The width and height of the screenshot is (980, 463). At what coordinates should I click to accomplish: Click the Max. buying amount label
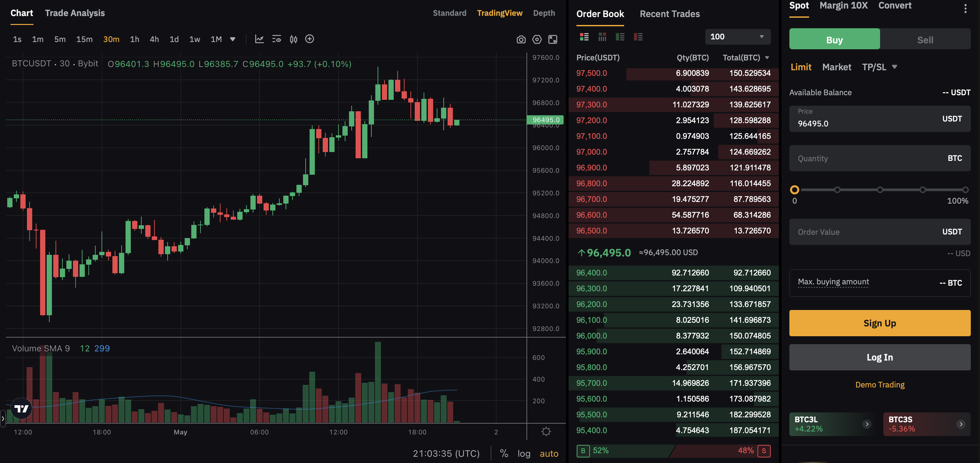click(833, 282)
